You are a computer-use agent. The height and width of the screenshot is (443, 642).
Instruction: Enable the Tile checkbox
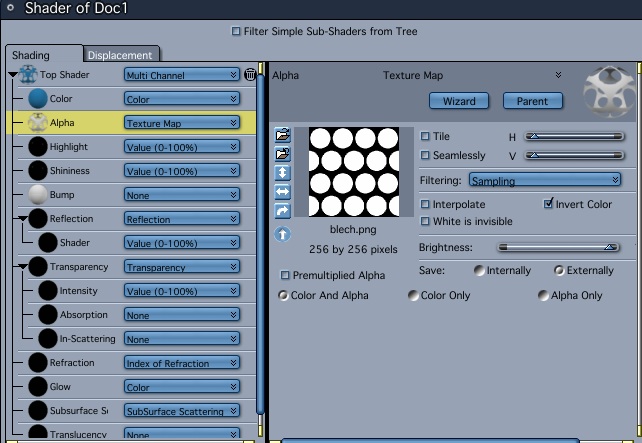click(425, 136)
